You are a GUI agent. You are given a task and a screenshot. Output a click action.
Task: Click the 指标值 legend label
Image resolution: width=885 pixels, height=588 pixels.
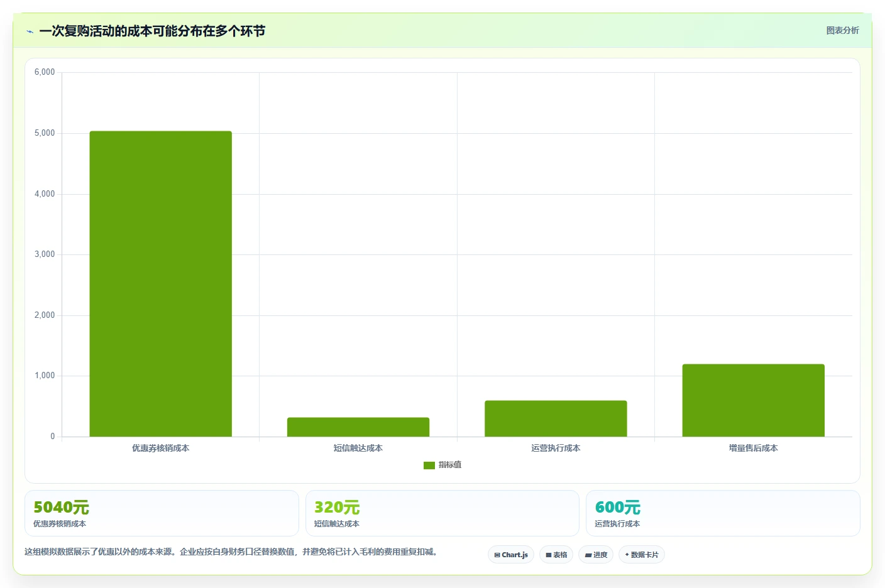click(450, 465)
